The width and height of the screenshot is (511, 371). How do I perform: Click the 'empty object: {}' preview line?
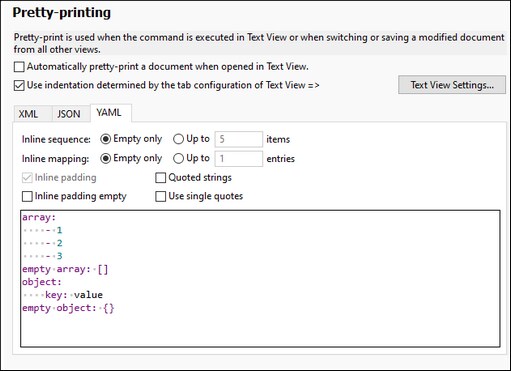pos(68,308)
